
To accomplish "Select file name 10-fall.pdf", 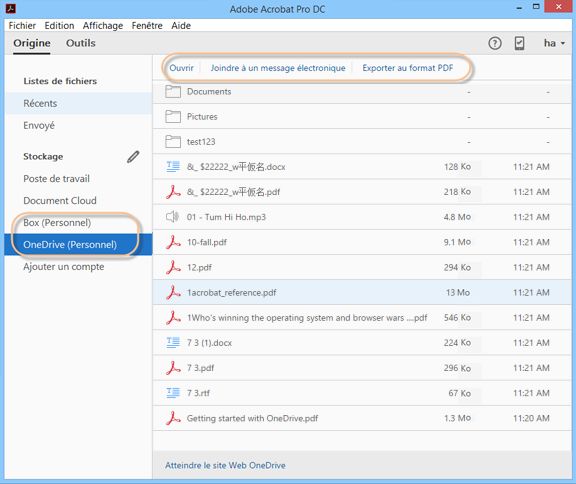I will [x=207, y=242].
